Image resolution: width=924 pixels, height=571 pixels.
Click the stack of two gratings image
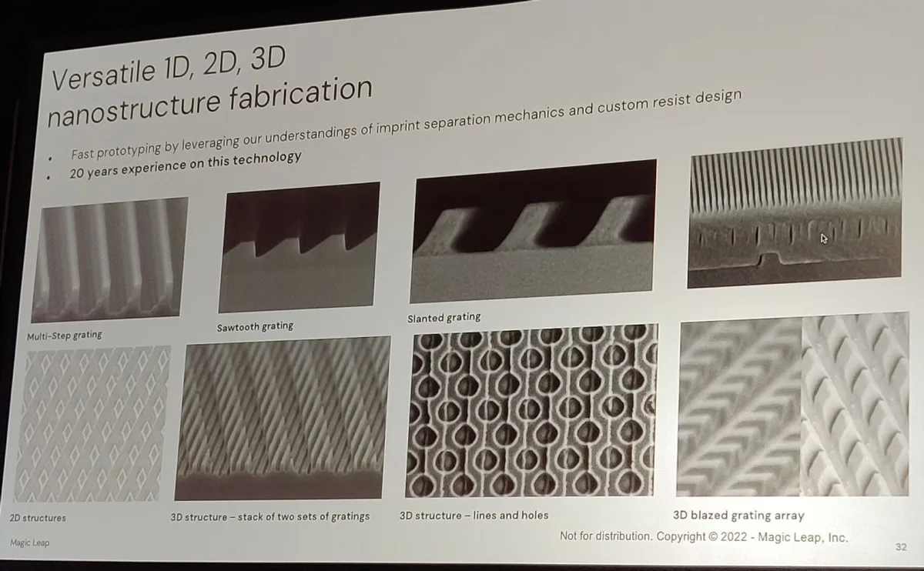282,418
